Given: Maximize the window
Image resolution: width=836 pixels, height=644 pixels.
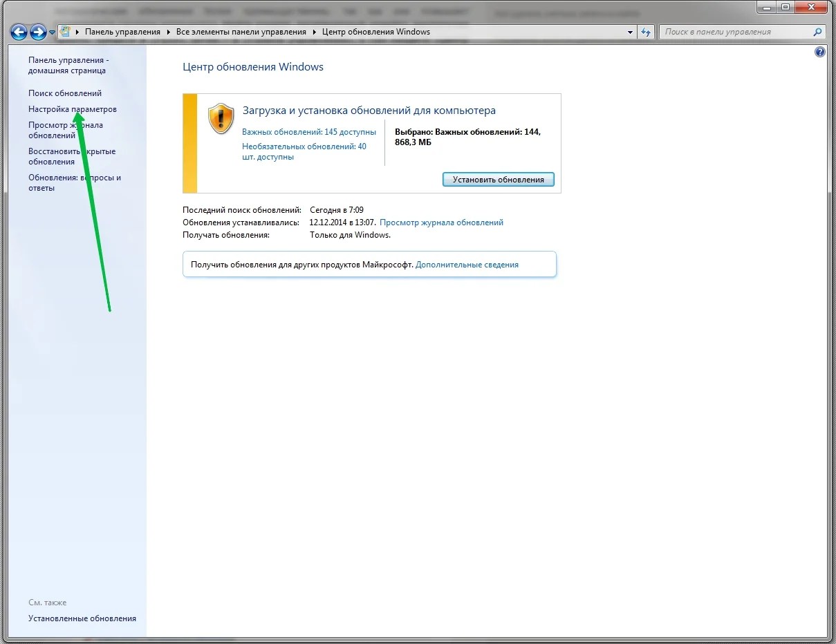Looking at the screenshot, I should point(785,6).
